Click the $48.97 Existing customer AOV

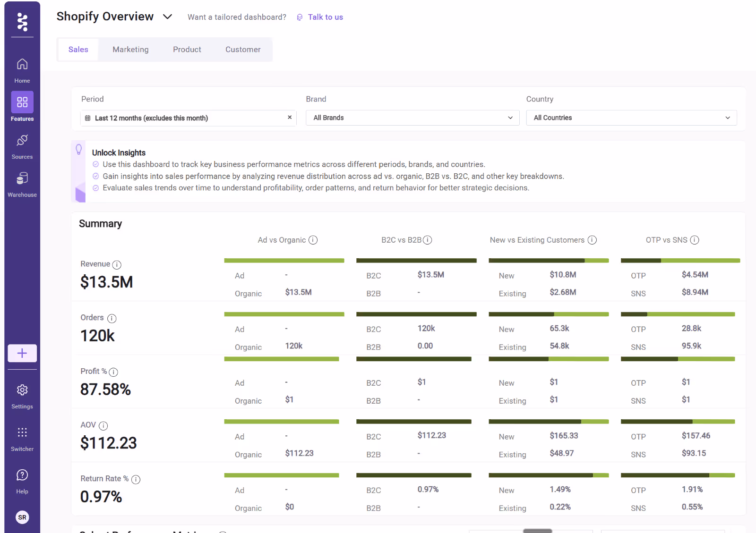click(x=561, y=453)
